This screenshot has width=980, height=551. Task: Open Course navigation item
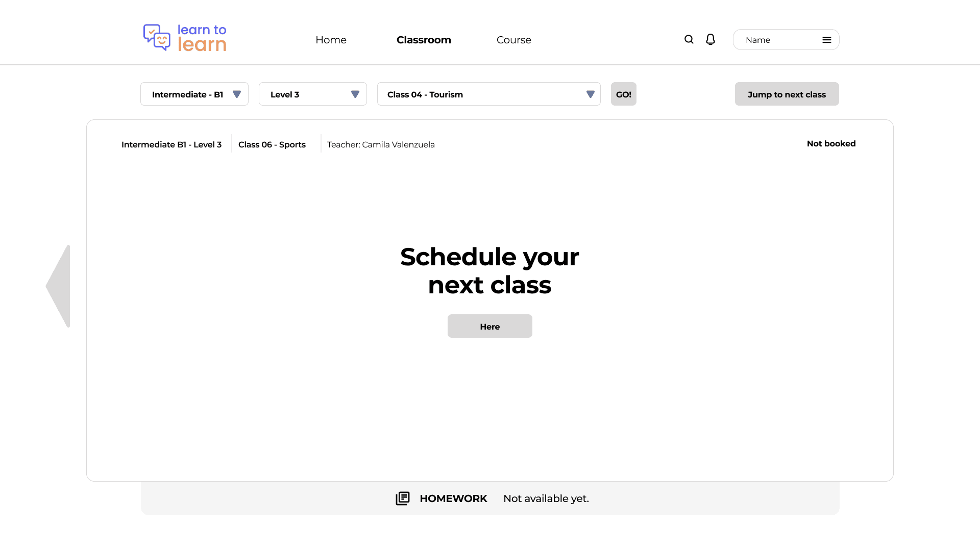pos(513,40)
